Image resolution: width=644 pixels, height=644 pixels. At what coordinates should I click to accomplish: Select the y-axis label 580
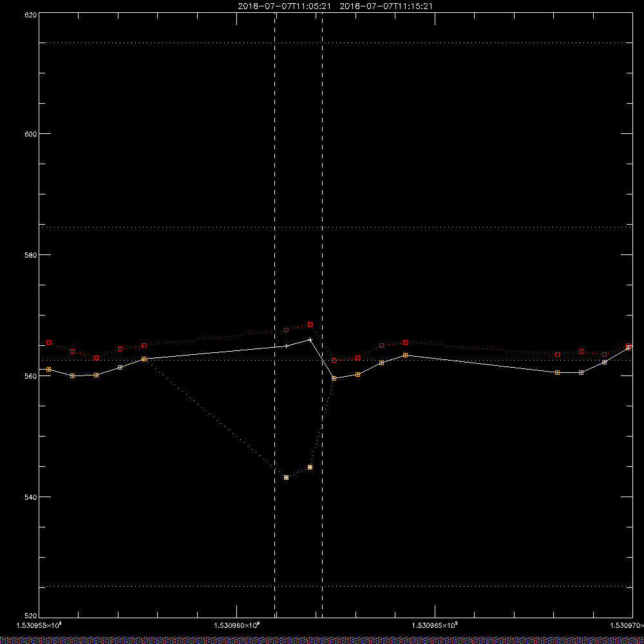point(31,254)
